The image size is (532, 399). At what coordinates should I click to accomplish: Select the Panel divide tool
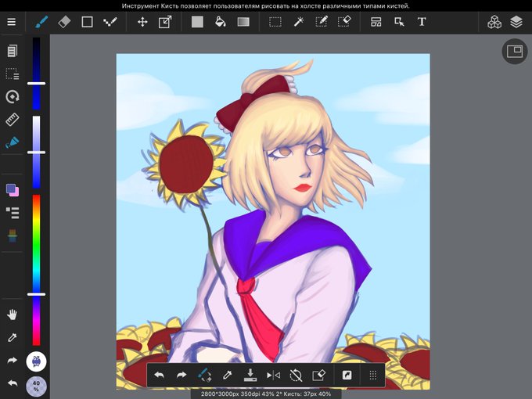click(376, 22)
